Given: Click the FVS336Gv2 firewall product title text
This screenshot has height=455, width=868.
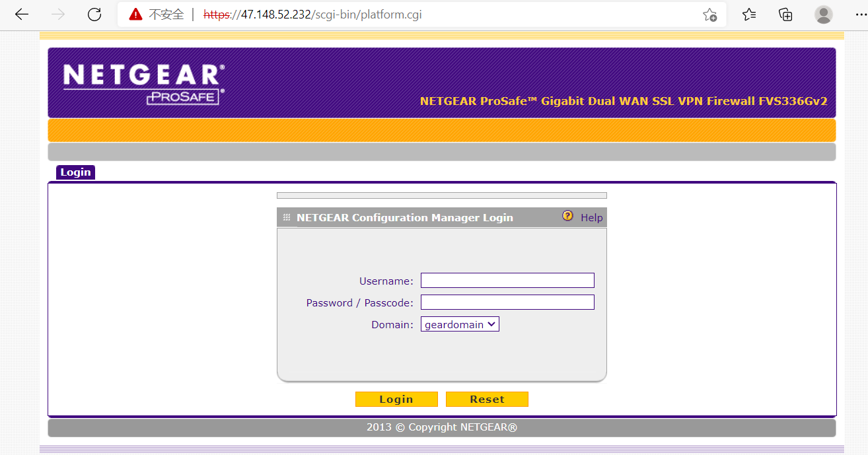Looking at the screenshot, I should (624, 101).
